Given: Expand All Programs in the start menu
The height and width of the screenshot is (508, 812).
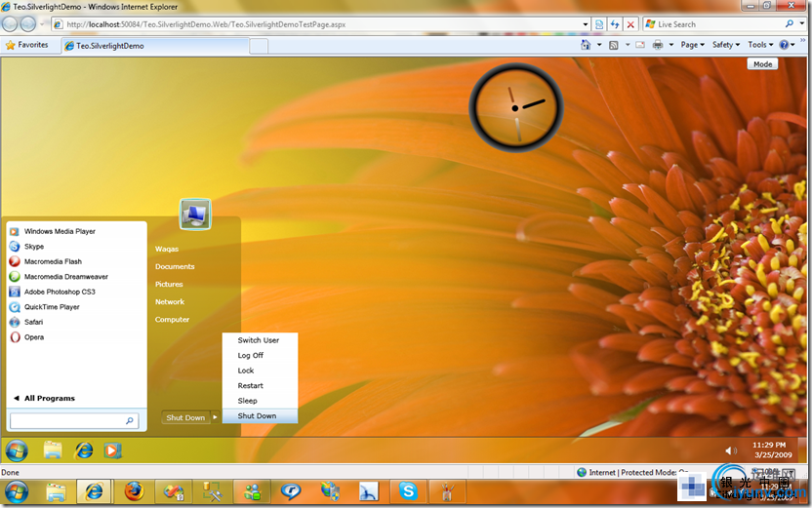Looking at the screenshot, I should tap(45, 398).
